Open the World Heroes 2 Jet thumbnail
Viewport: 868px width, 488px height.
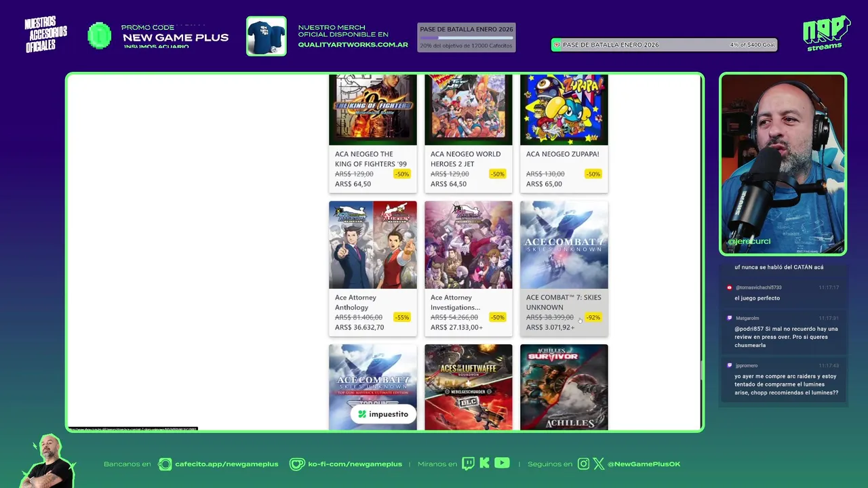469,109
